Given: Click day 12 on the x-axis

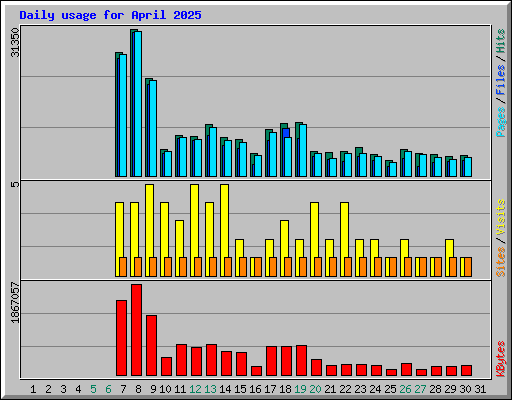Looking at the screenshot, I should 195,389.
